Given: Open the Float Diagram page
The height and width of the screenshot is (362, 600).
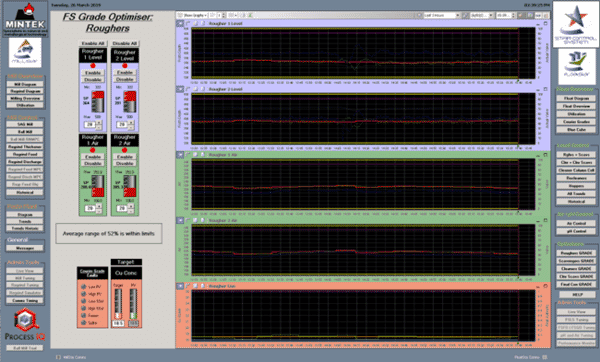Looking at the screenshot, I should (576, 98).
